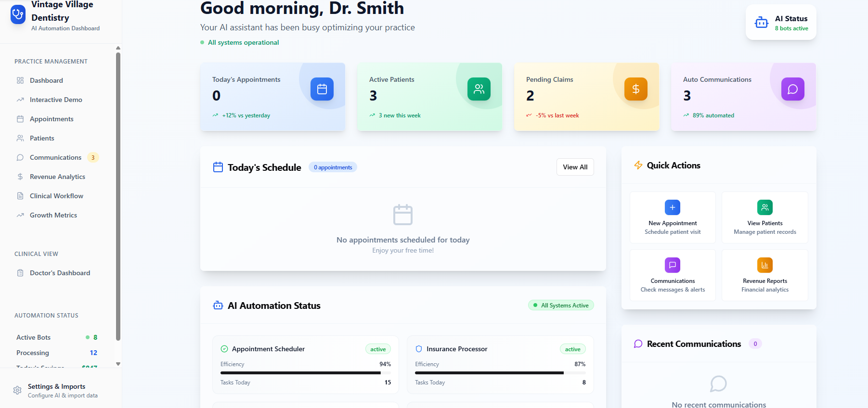
Task: Click the All Systems Active status badge
Action: pyautogui.click(x=561, y=306)
